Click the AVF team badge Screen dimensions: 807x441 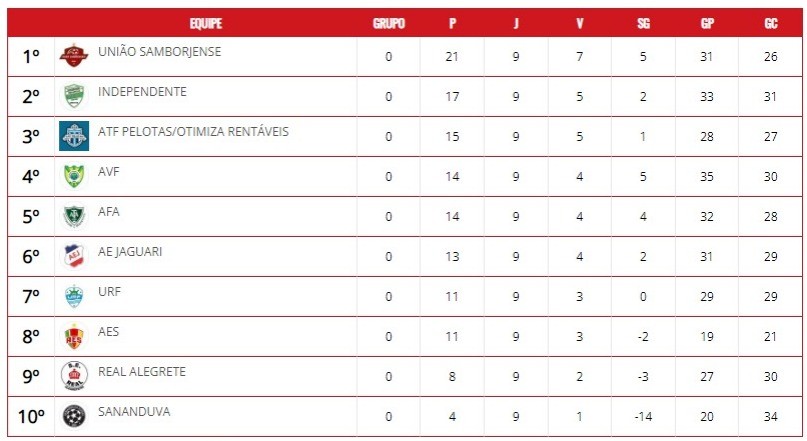coord(74,176)
